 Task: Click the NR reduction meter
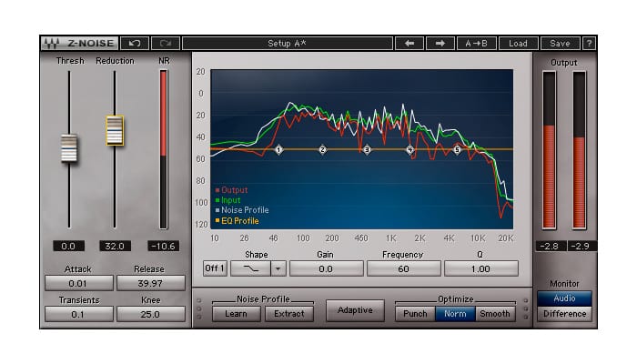point(163,149)
